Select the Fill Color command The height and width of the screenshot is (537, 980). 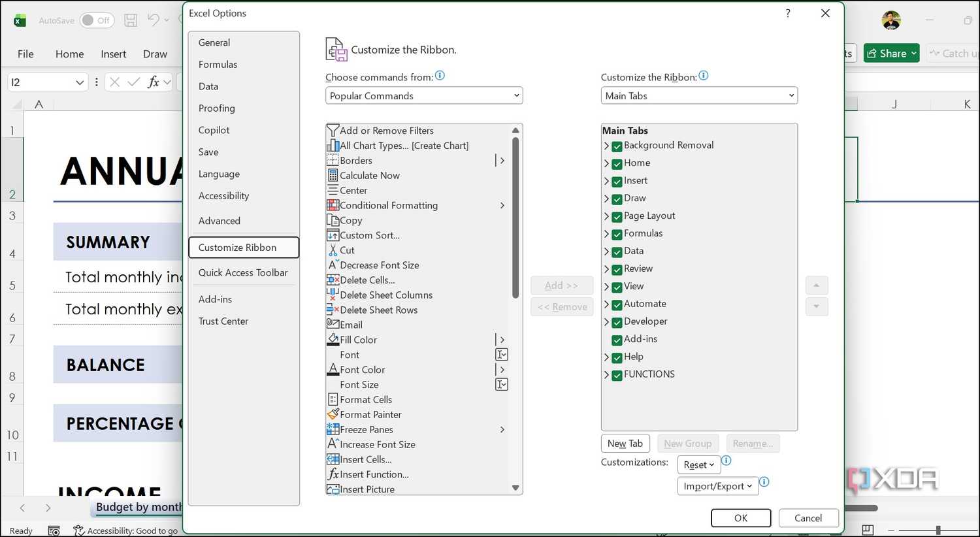[418, 340]
